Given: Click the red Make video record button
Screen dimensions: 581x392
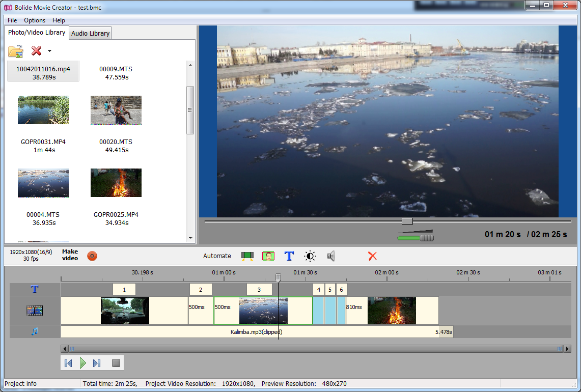Looking at the screenshot, I should 92,256.
